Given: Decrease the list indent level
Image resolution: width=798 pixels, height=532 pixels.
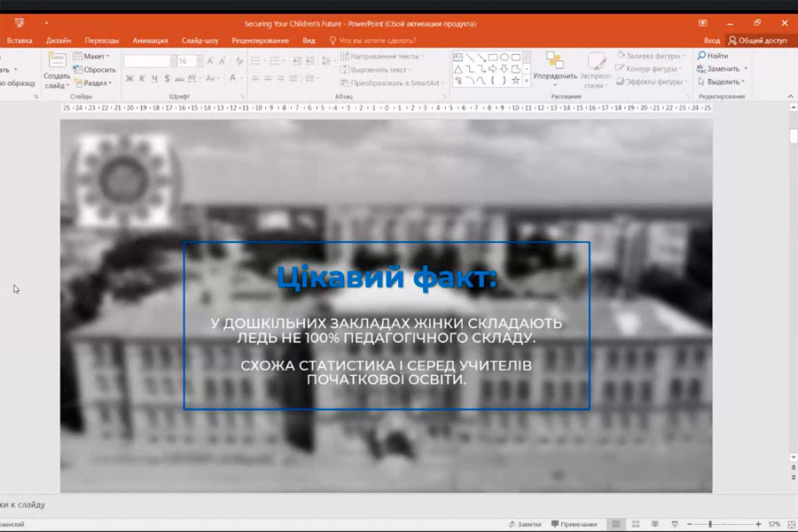Looking at the screenshot, I should [297, 61].
